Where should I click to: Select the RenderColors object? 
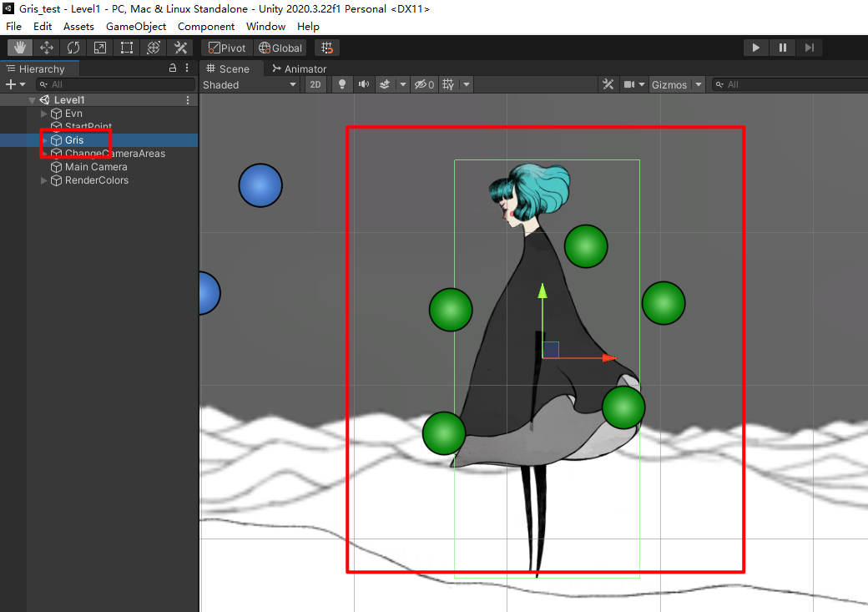click(x=96, y=180)
